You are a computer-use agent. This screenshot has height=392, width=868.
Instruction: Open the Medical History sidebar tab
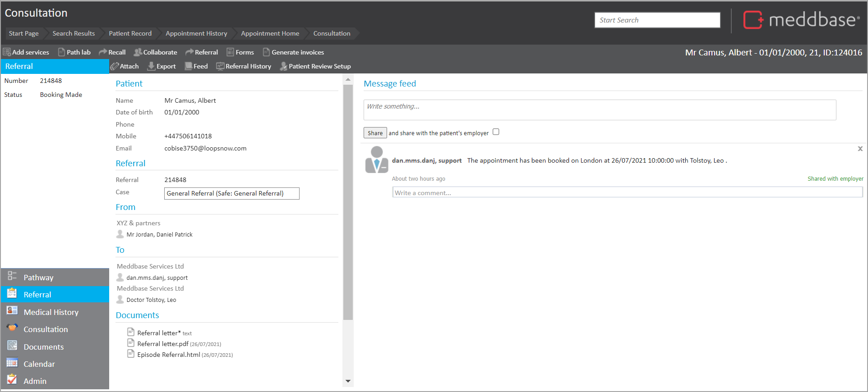[x=51, y=312]
